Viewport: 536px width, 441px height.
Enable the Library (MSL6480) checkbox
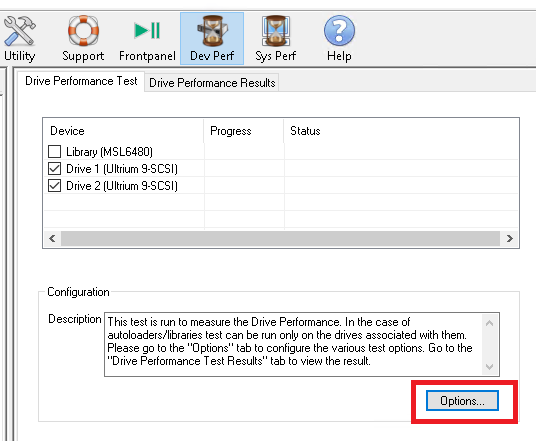coord(54,151)
